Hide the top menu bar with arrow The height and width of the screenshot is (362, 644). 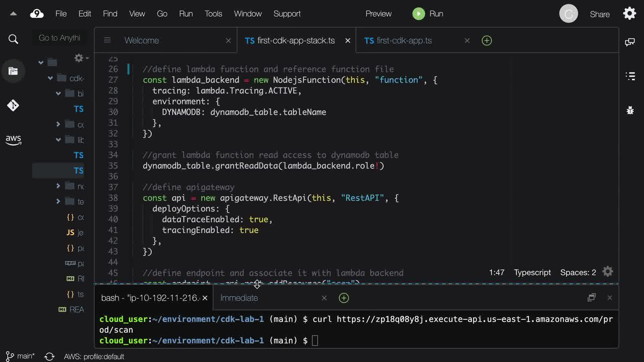[x=13, y=14]
